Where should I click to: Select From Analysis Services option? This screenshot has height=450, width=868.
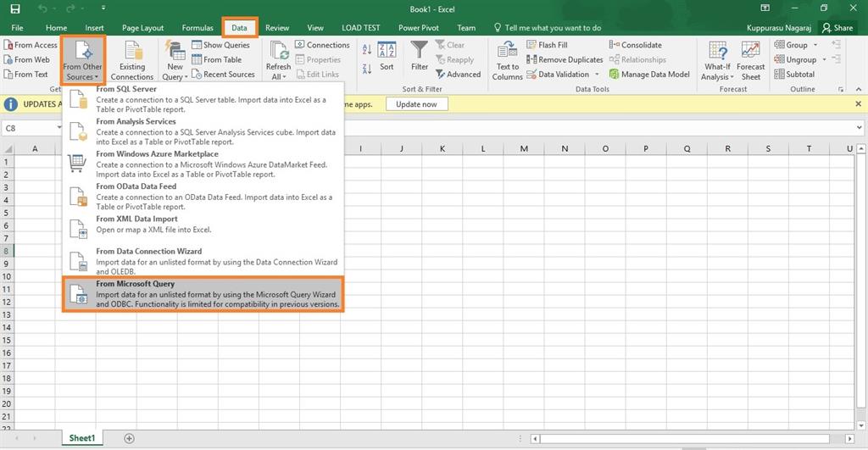203,131
